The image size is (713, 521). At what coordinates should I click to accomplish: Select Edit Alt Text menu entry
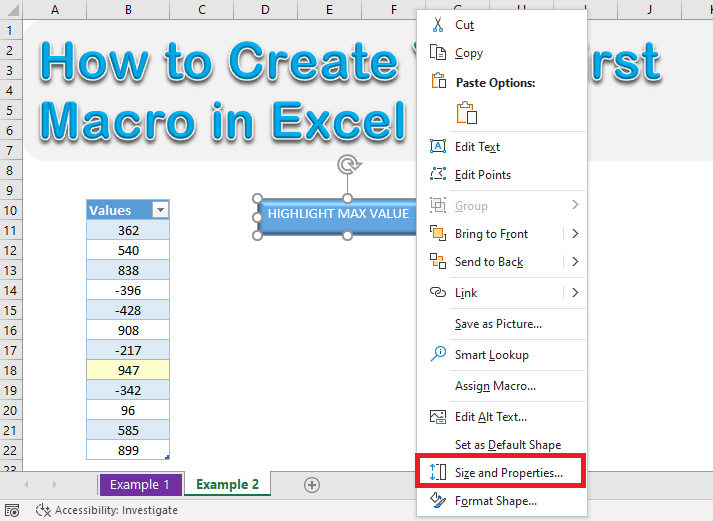(502, 416)
